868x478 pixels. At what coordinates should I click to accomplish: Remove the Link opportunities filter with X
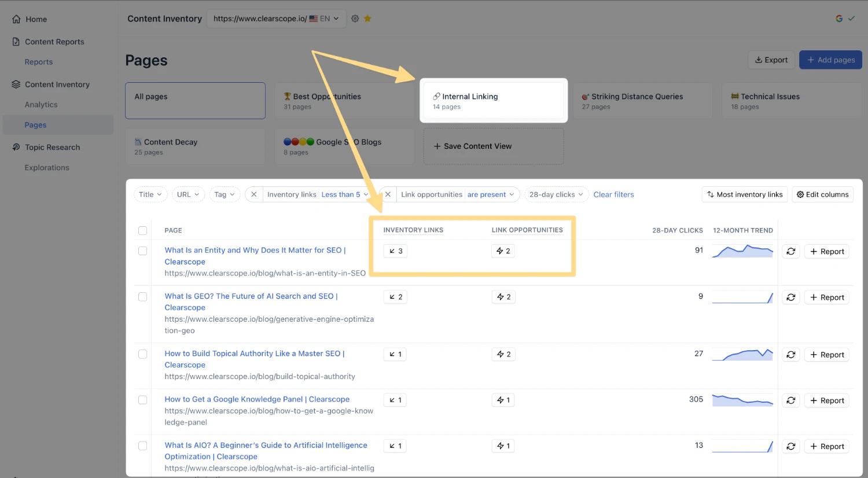pyautogui.click(x=388, y=194)
